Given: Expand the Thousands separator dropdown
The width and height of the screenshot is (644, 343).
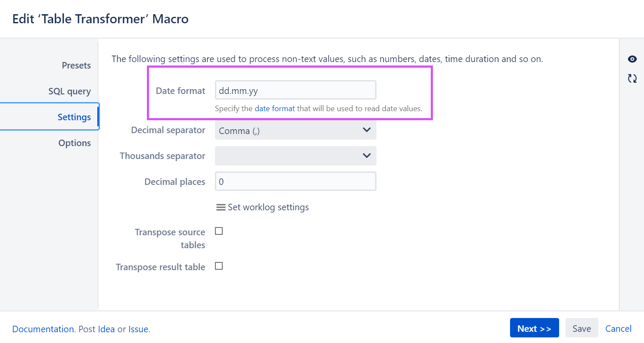Looking at the screenshot, I should 296,156.
